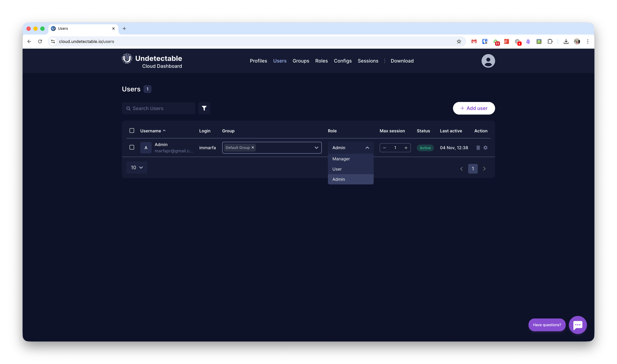Click the Undetectable logo icon
This screenshot has width=617, height=364.
[x=127, y=58]
